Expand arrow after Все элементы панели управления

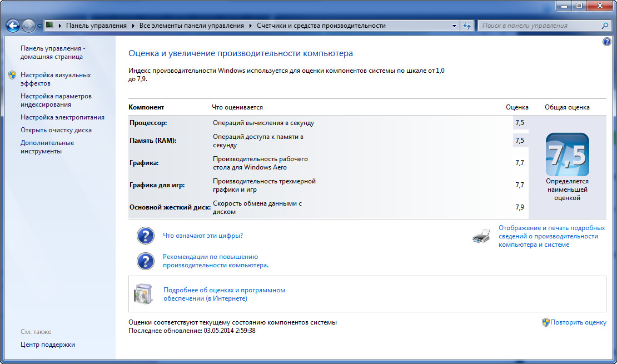(x=250, y=26)
